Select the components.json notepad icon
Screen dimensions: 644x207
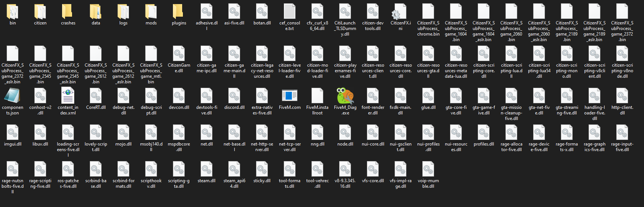(13, 96)
